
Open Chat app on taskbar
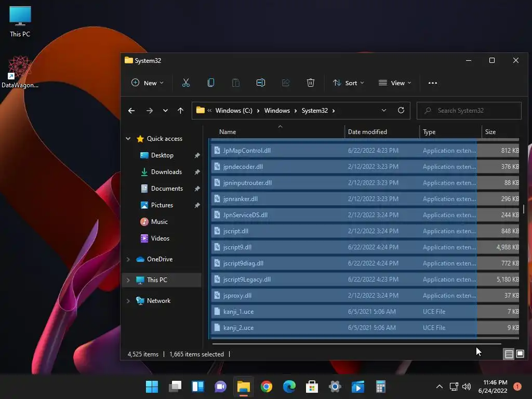220,387
